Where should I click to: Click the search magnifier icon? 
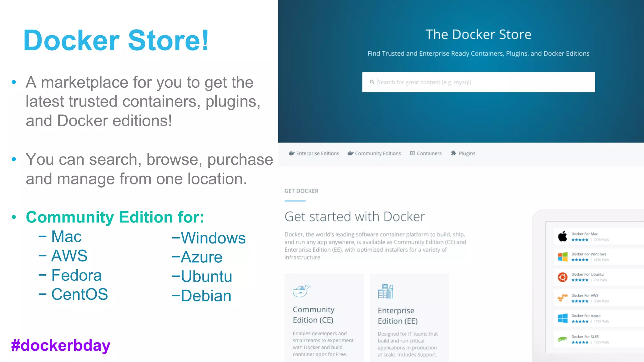pyautogui.click(x=372, y=82)
